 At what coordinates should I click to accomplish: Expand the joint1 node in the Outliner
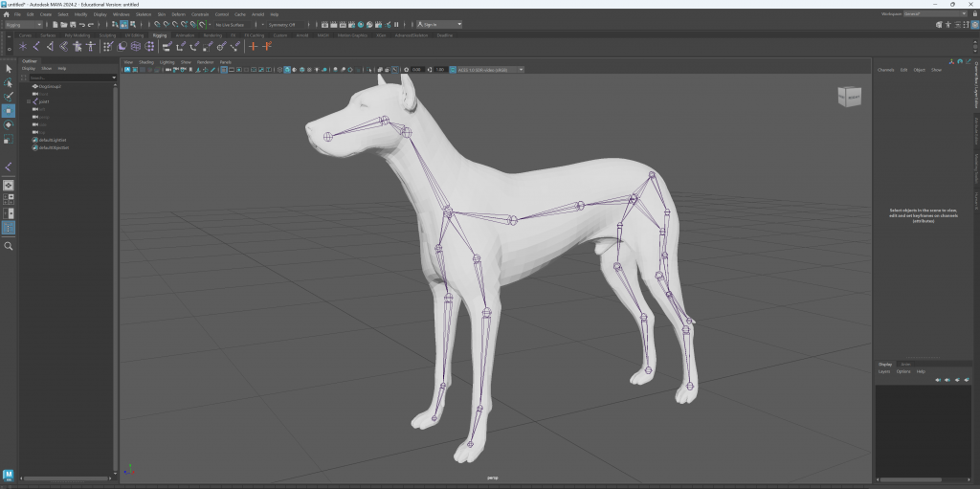29,101
